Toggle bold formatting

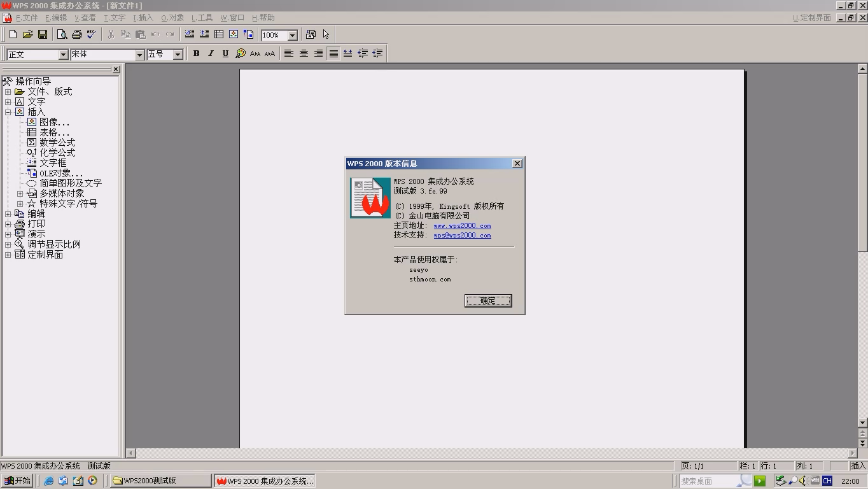click(x=196, y=53)
